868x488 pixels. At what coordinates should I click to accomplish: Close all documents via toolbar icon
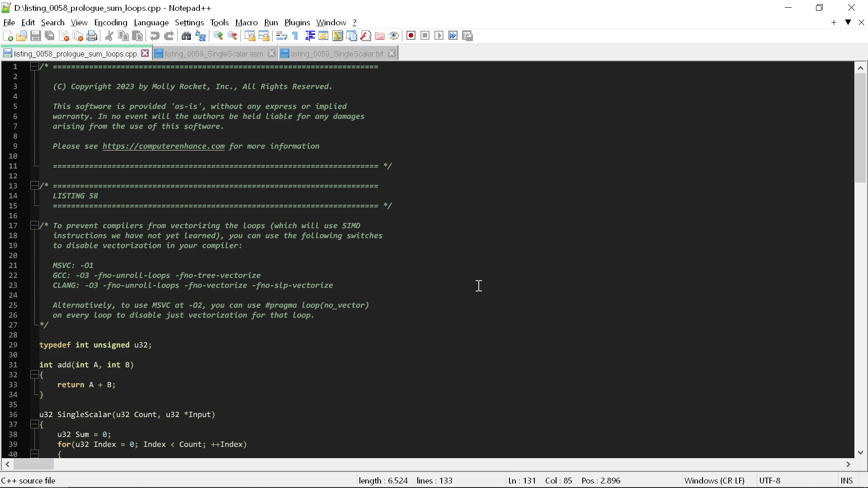pyautogui.click(x=78, y=36)
